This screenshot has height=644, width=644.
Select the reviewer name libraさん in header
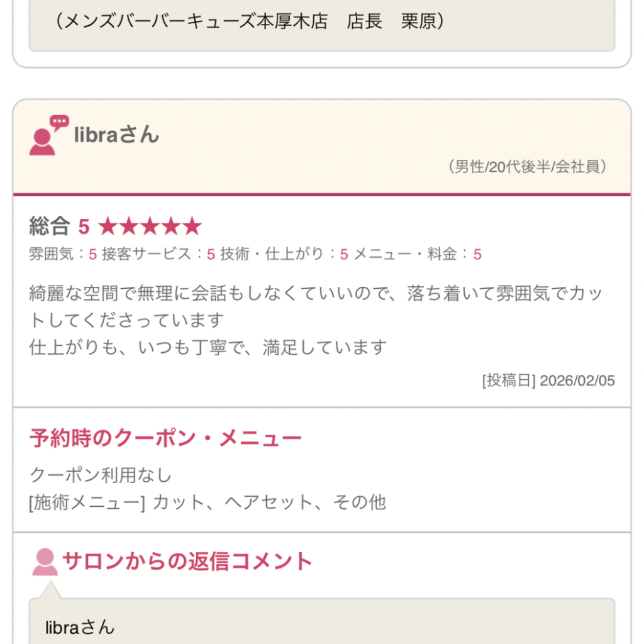116,135
